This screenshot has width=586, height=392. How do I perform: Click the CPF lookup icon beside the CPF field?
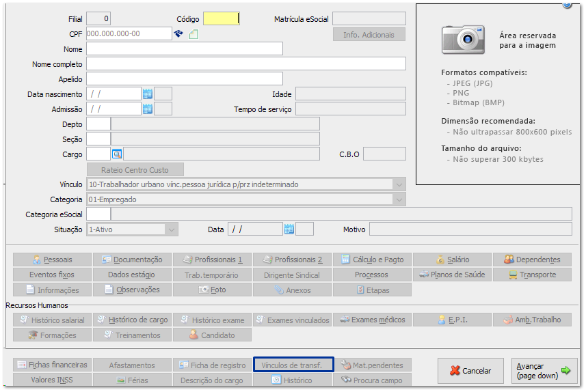(x=179, y=33)
